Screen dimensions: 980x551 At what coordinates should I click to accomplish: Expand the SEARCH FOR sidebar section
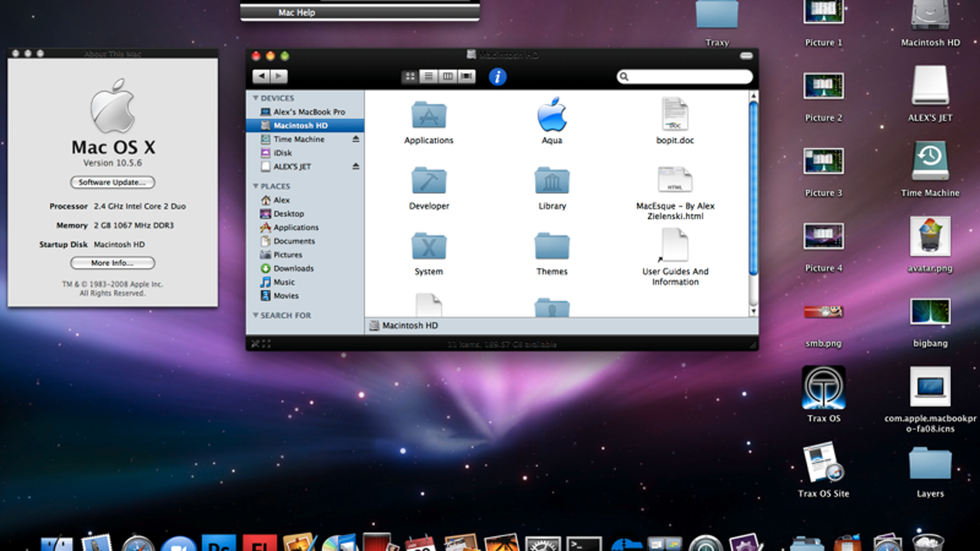(255, 315)
